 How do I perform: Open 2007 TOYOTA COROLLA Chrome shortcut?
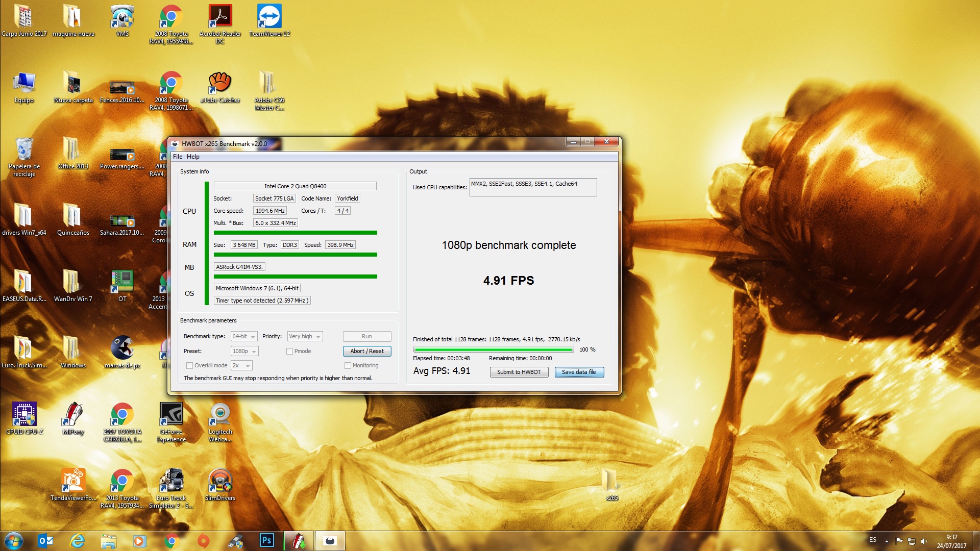[x=122, y=422]
